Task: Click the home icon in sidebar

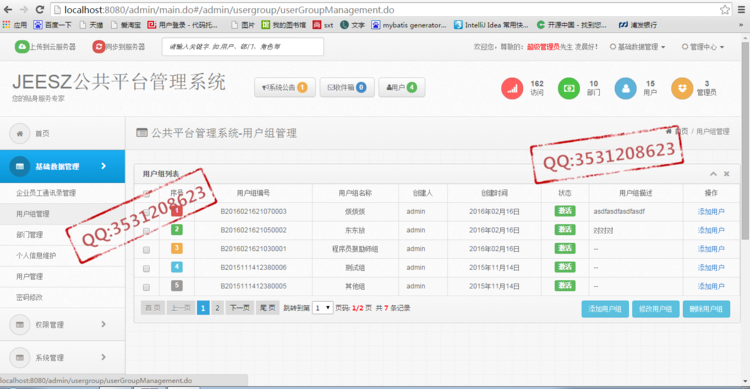Action: pyautogui.click(x=20, y=133)
